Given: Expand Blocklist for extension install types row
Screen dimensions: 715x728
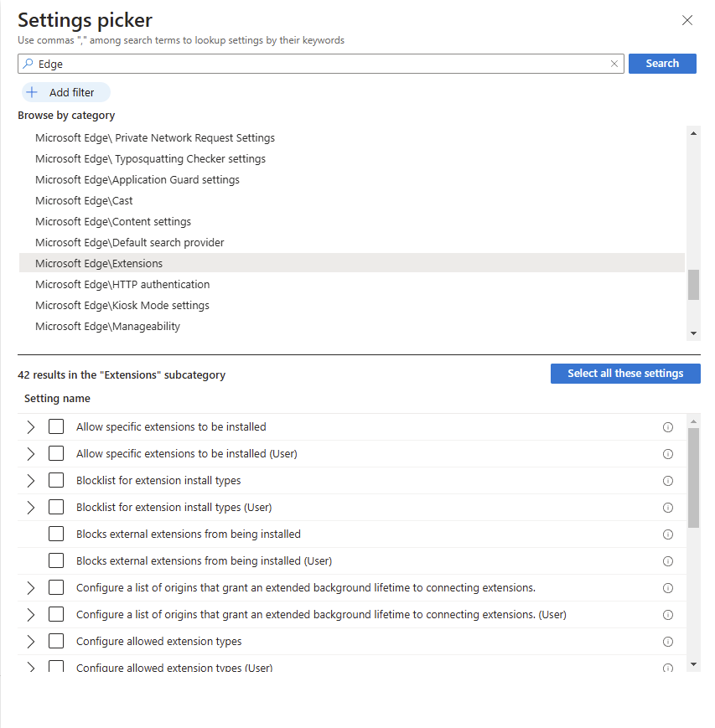Looking at the screenshot, I should (x=31, y=481).
